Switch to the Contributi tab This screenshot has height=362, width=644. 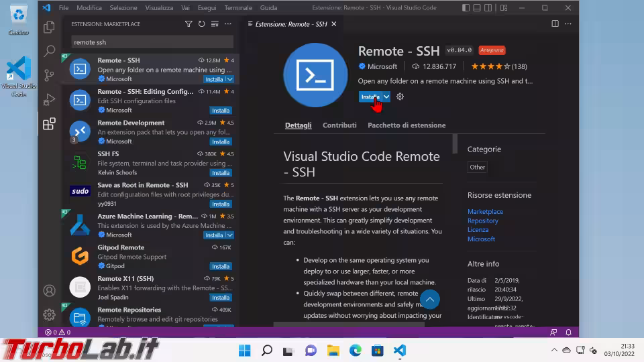(x=339, y=125)
